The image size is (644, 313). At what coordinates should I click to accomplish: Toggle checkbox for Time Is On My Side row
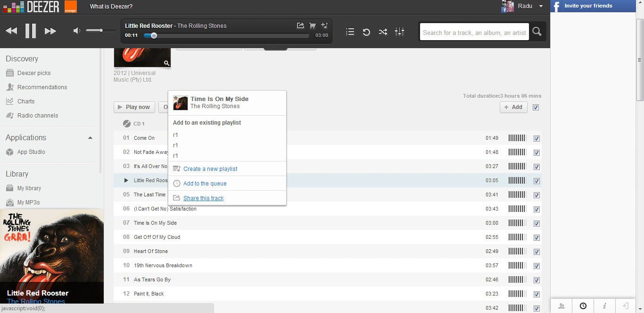coord(537,223)
